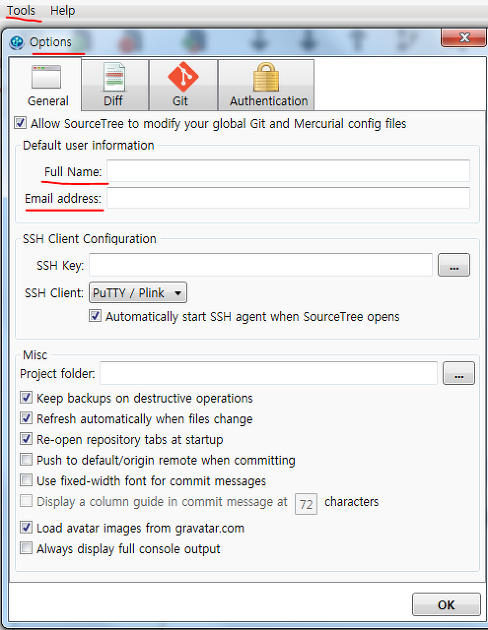This screenshot has height=630, width=488.
Task: Open the SSH Client dropdown
Action: coord(138,292)
